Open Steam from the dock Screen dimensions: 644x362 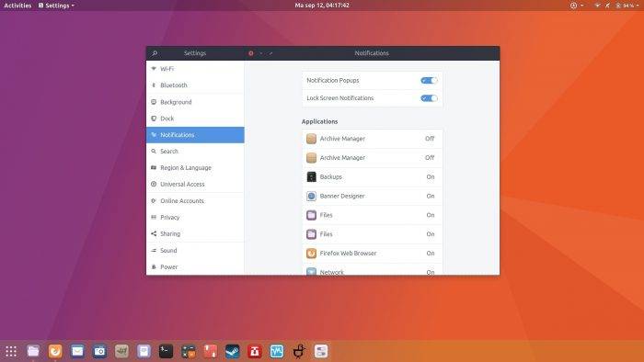coord(233,351)
